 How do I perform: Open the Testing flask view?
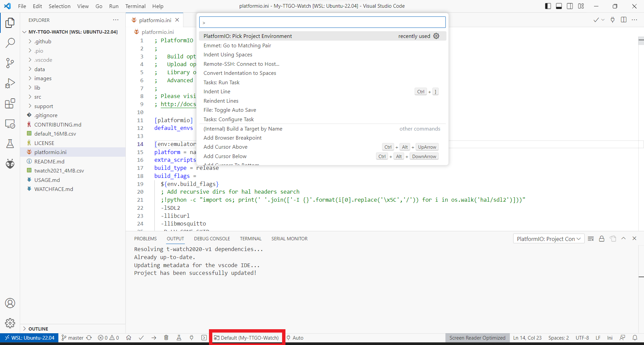10,144
